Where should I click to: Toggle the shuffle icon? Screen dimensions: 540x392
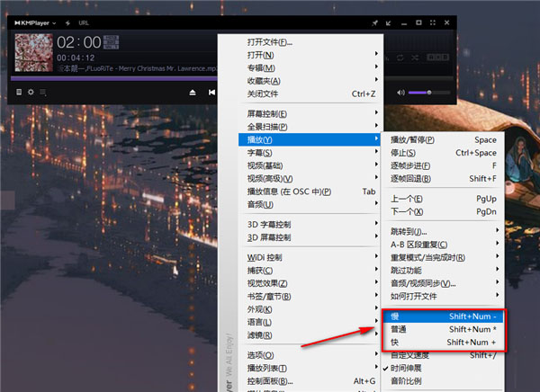[x=415, y=58]
